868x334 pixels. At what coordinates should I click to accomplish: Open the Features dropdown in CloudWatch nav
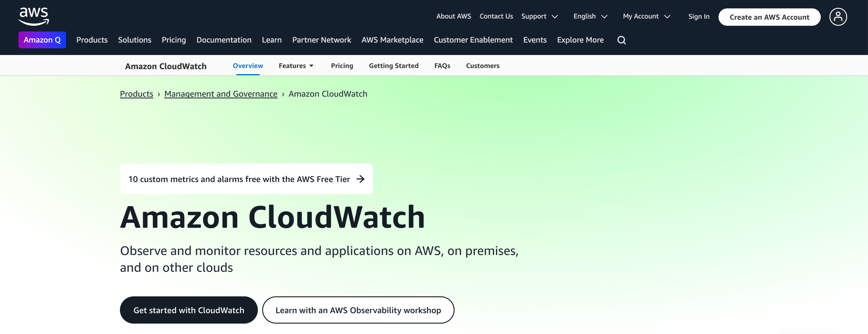tap(296, 66)
